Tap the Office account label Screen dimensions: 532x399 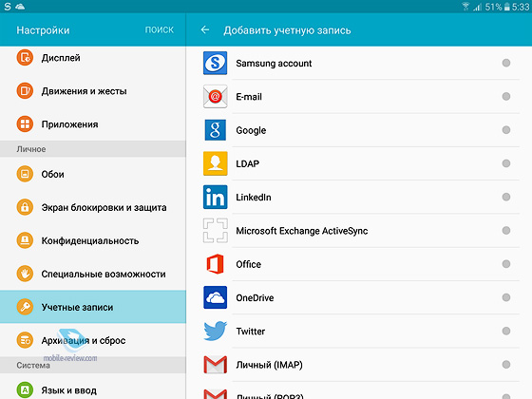[x=248, y=264]
